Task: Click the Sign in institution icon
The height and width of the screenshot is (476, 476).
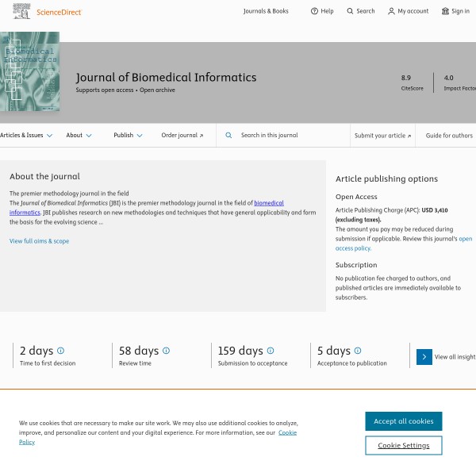Action: (x=445, y=11)
